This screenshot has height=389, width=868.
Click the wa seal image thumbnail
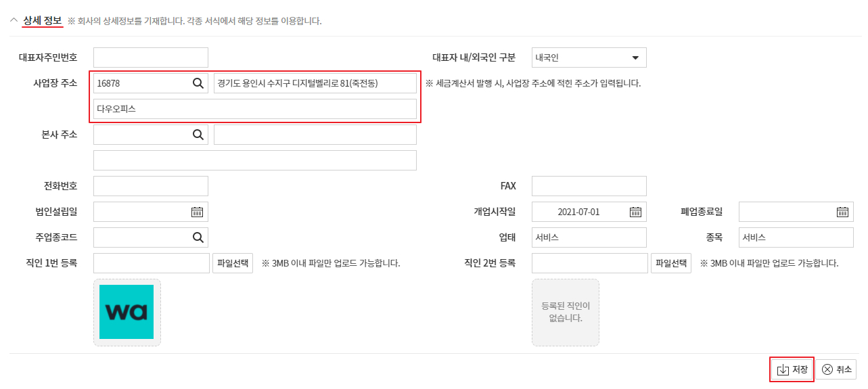tap(127, 312)
